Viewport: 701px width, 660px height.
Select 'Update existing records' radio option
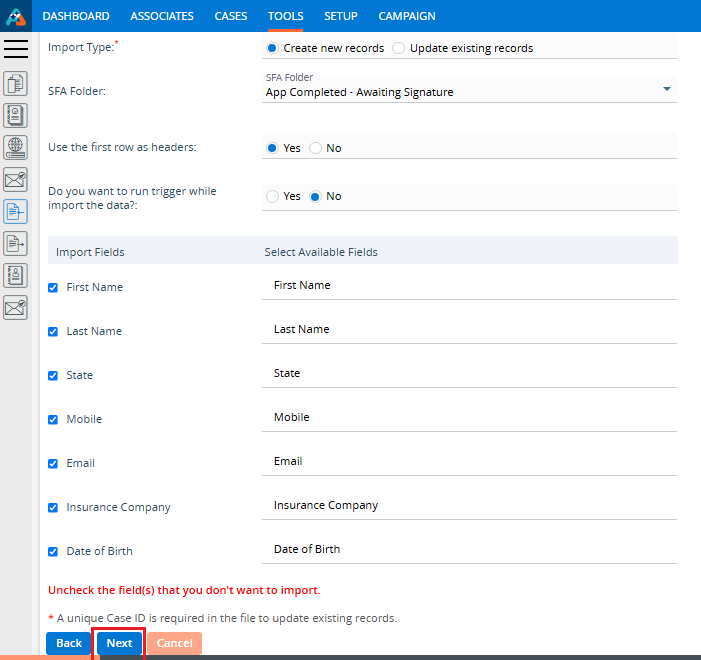click(399, 48)
